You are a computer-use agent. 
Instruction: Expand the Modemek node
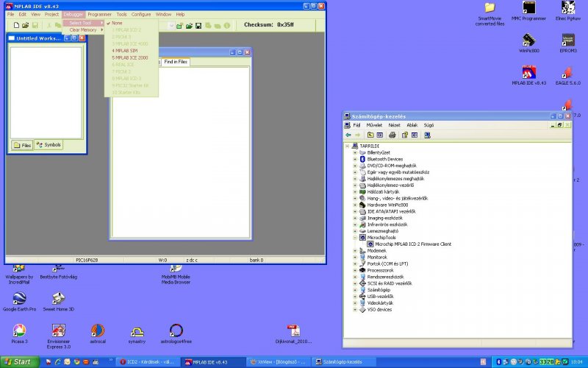coord(355,250)
